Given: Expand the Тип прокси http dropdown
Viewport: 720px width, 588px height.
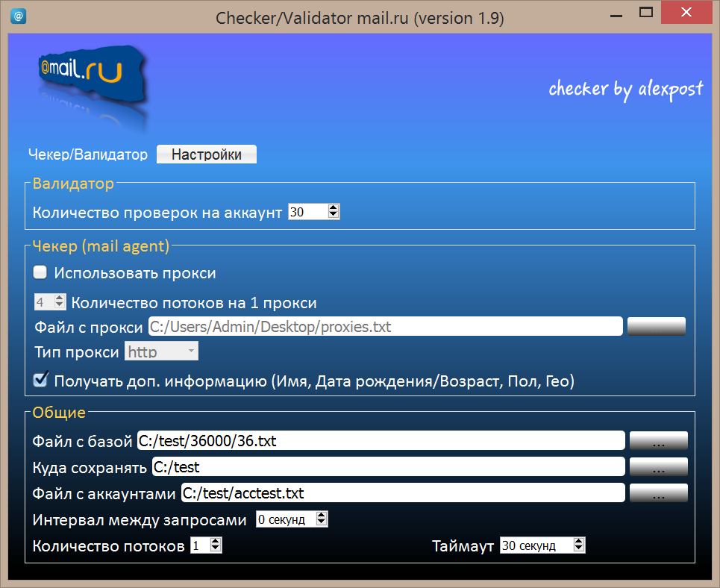Looking at the screenshot, I should tap(162, 351).
